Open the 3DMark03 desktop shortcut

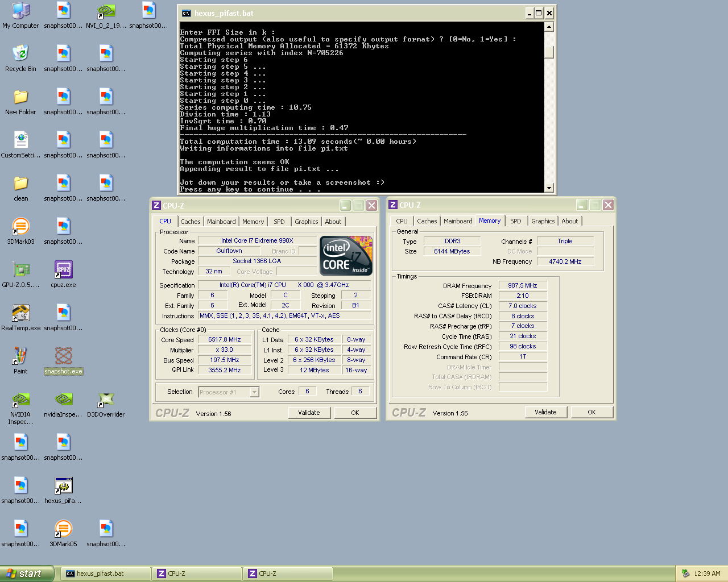tap(20, 227)
